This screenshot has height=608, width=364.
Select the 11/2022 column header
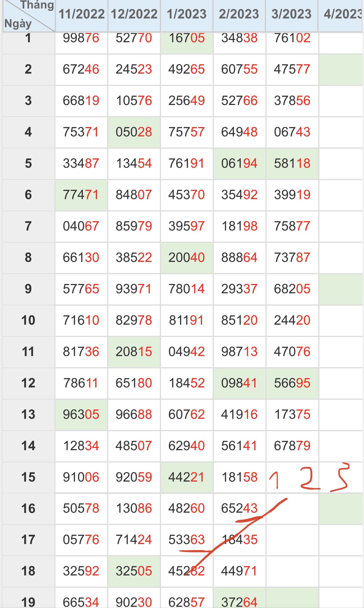point(81,14)
